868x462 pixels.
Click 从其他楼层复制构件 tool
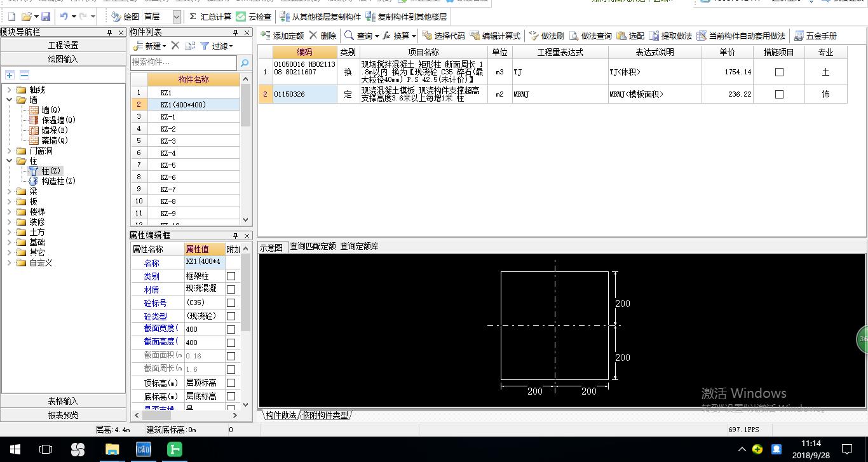(x=320, y=17)
